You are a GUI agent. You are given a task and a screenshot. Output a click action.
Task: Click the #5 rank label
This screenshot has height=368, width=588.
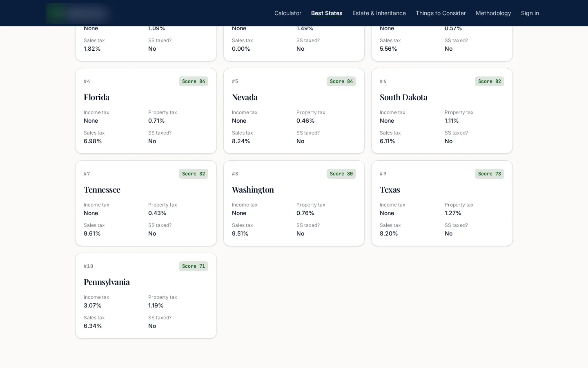point(235,81)
